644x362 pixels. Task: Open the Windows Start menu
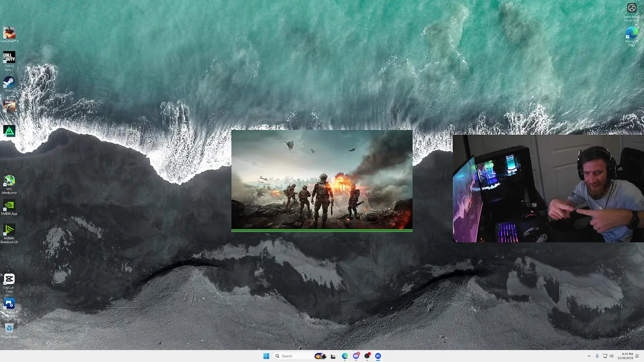pyautogui.click(x=266, y=356)
